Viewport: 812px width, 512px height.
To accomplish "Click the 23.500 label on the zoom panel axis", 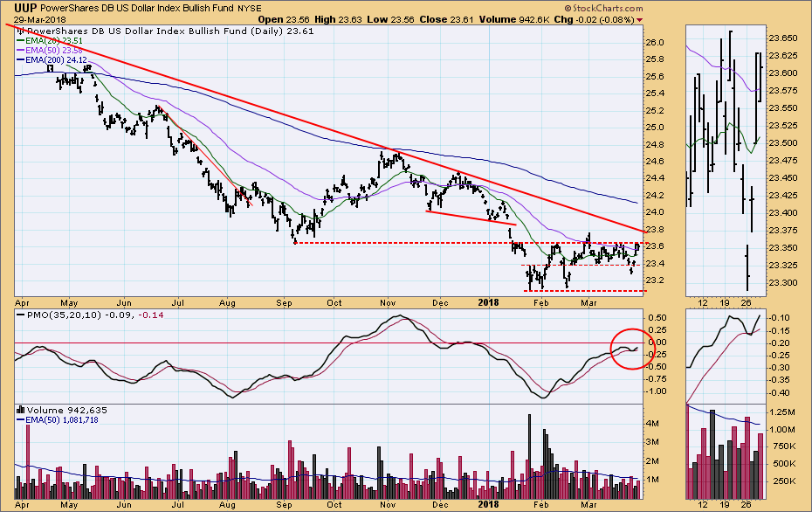I will coord(783,143).
